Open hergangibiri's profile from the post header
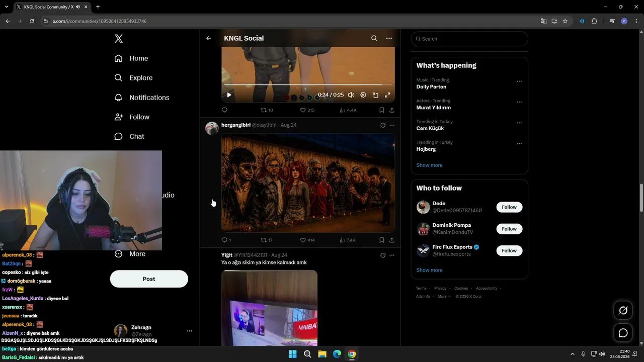This screenshot has height=362, width=644. pyautogui.click(x=236, y=125)
